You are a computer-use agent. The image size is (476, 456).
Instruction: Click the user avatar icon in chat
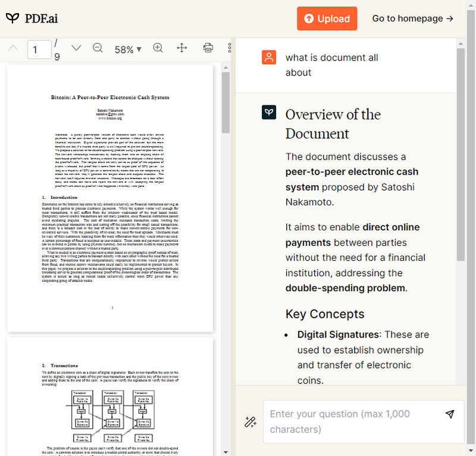click(269, 57)
